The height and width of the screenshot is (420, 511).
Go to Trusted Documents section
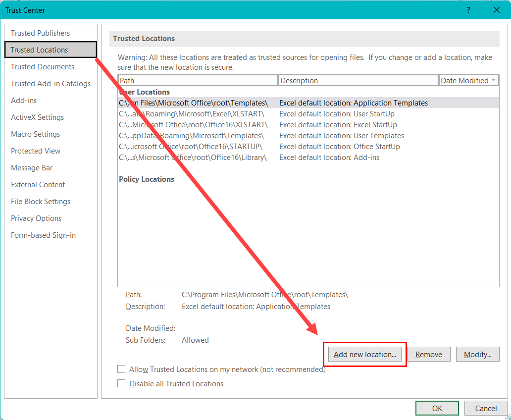[43, 67]
